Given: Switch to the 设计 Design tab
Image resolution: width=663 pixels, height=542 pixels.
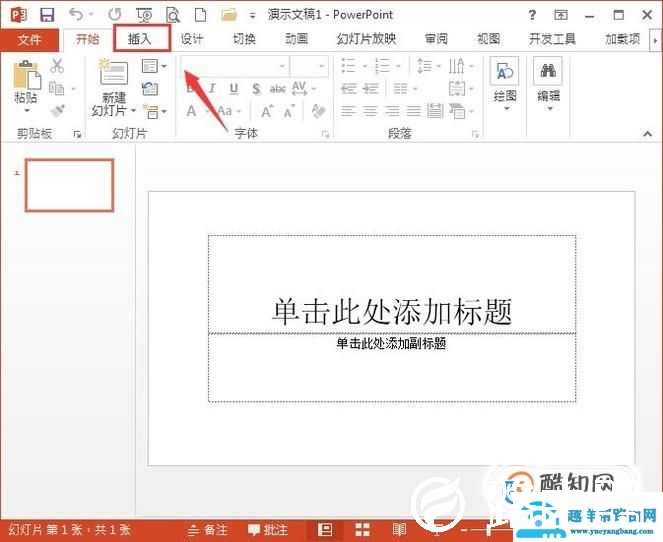Looking at the screenshot, I should (192, 39).
